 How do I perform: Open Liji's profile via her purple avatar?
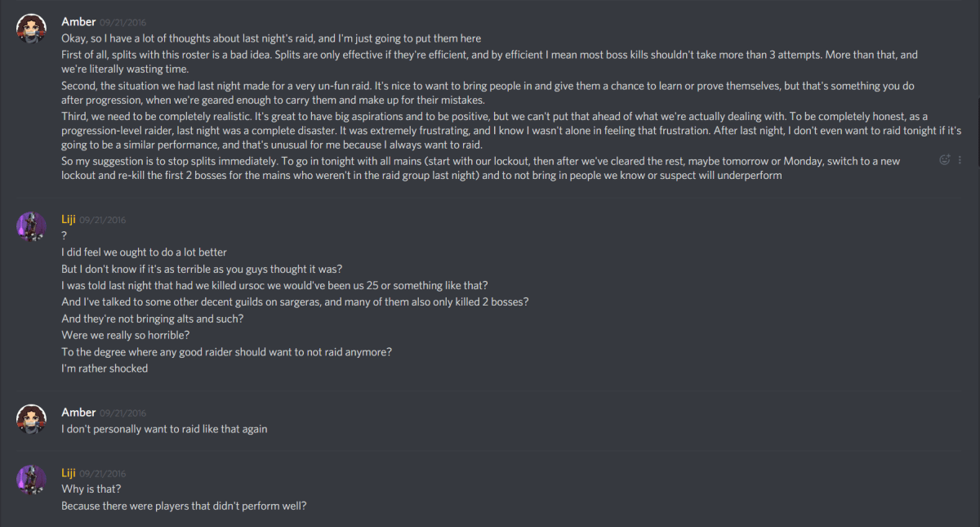pyautogui.click(x=31, y=227)
